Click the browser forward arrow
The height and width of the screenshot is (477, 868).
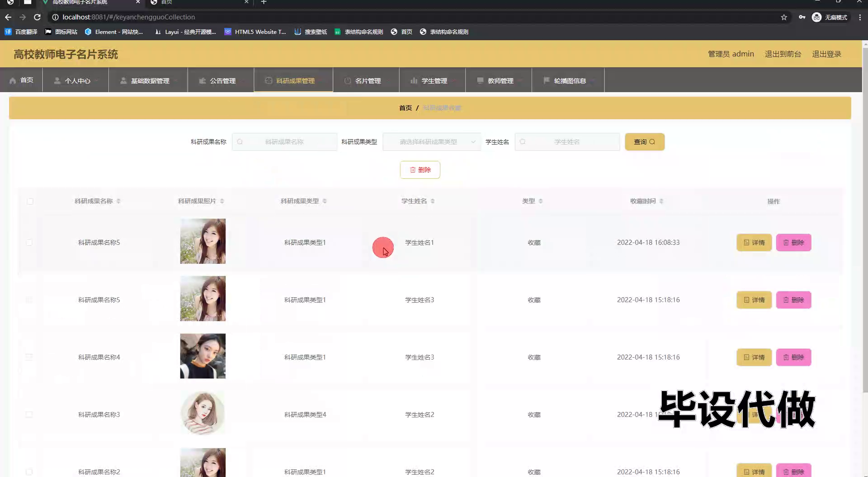pos(23,17)
